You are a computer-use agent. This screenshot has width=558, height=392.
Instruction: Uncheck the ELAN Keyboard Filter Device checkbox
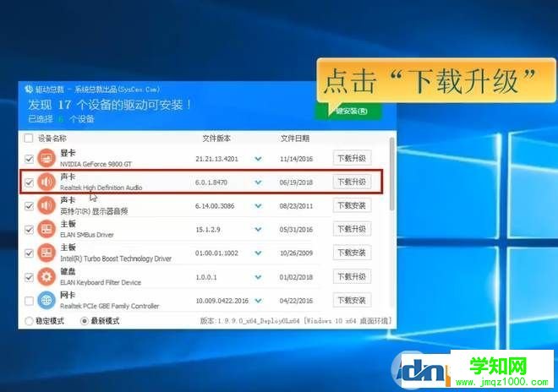pos(29,277)
